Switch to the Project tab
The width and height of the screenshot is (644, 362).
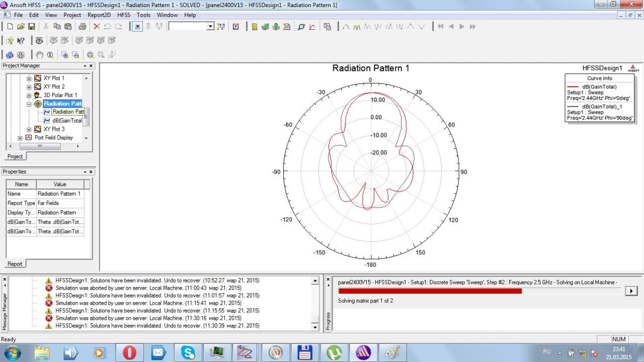(15, 156)
